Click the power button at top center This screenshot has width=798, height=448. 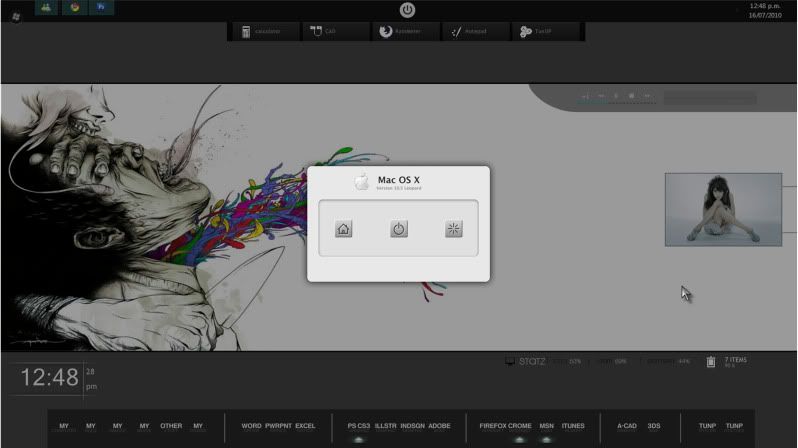[407, 10]
